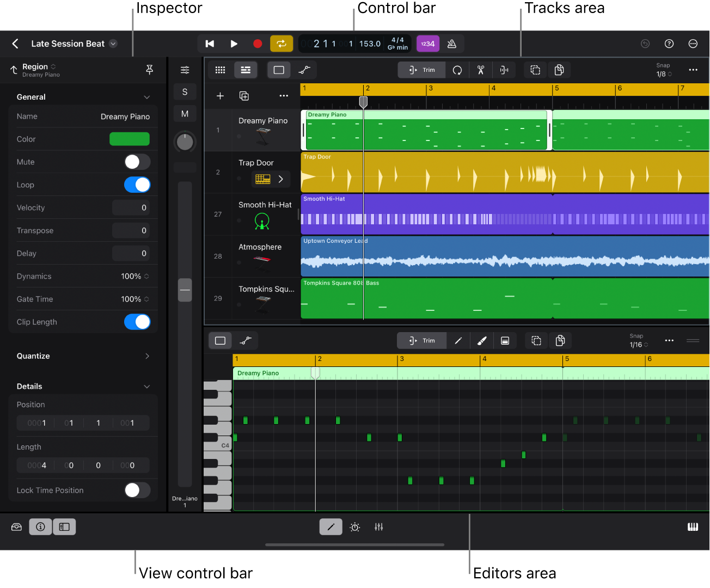Viewport: 710px width, 588px height.
Task: Tap the 1234 count-in button
Action: pyautogui.click(x=428, y=44)
